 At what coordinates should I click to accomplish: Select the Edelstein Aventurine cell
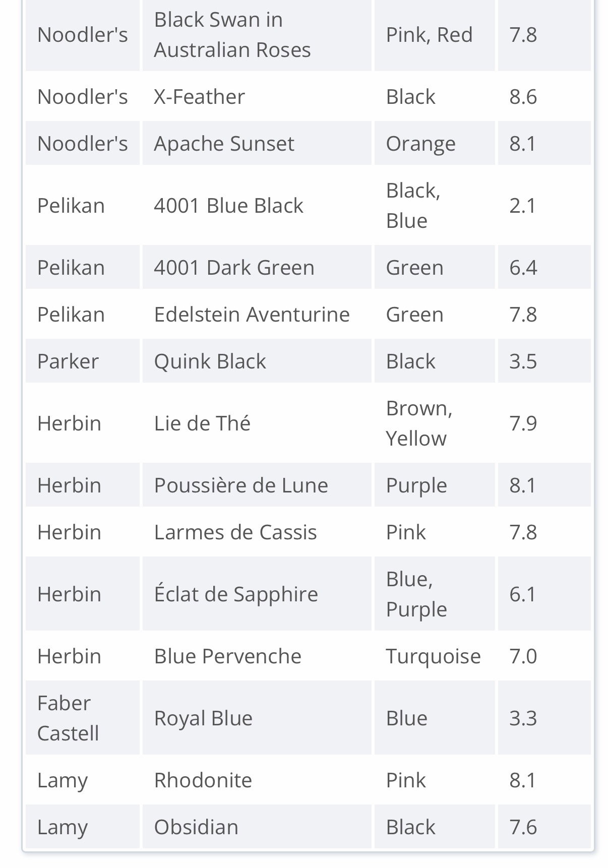tap(257, 314)
